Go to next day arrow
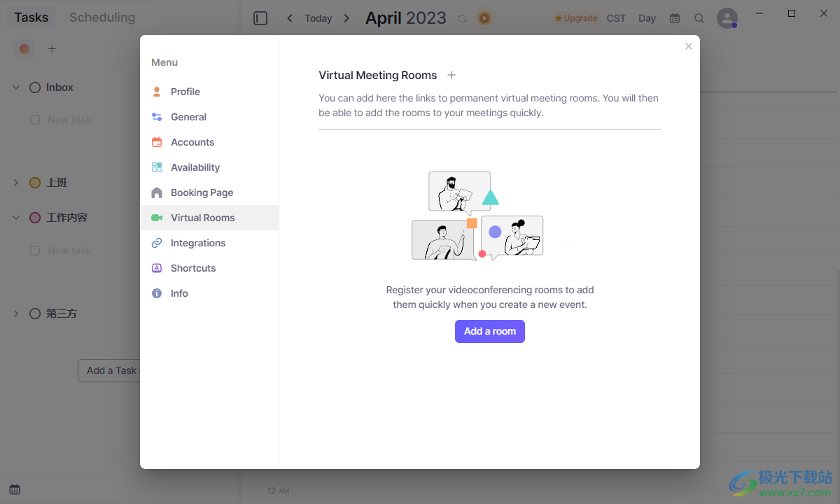Screen dimensions: 840x504 346,18
